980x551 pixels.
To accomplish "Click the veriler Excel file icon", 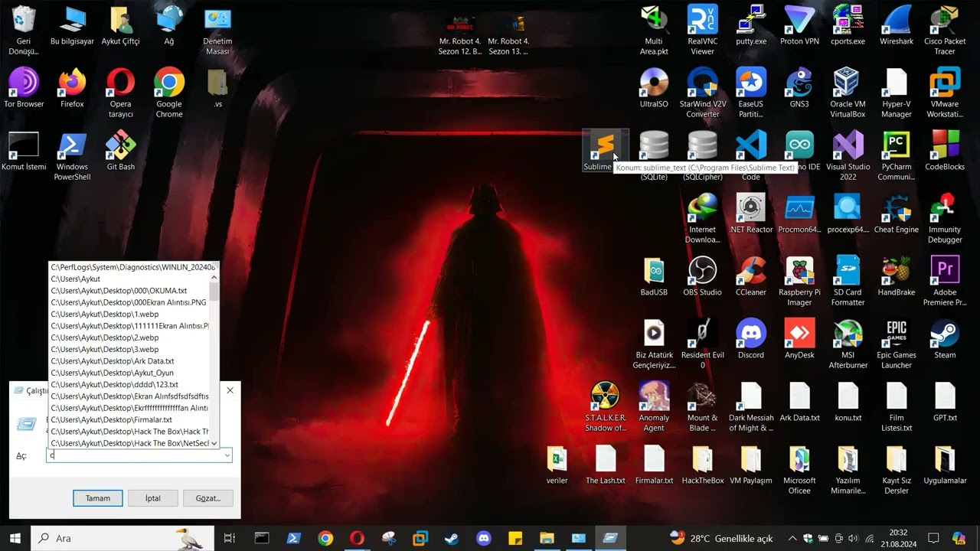I will coord(557,465).
